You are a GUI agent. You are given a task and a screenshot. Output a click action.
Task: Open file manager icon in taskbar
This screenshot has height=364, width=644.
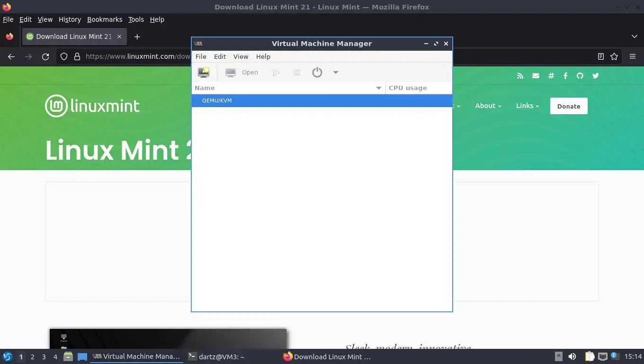(68, 356)
